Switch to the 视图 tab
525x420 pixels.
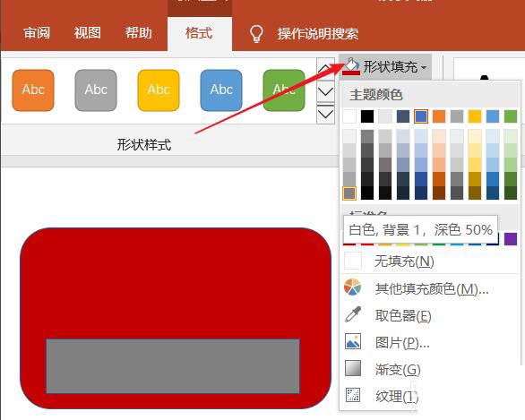(88, 33)
